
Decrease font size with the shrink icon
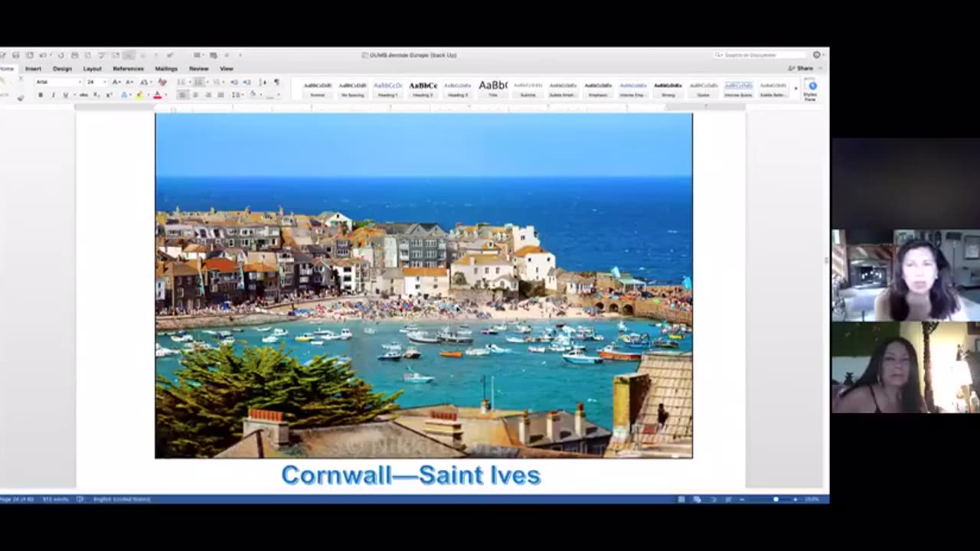tap(129, 82)
